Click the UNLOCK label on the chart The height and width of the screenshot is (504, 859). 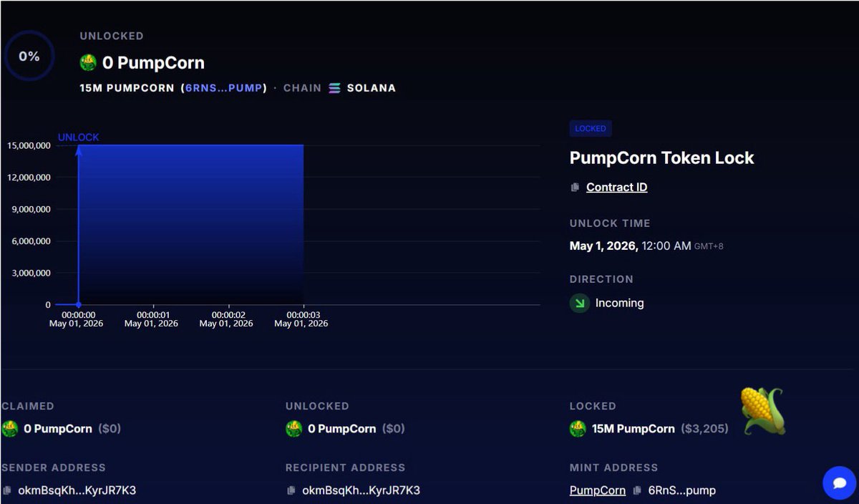tap(78, 137)
